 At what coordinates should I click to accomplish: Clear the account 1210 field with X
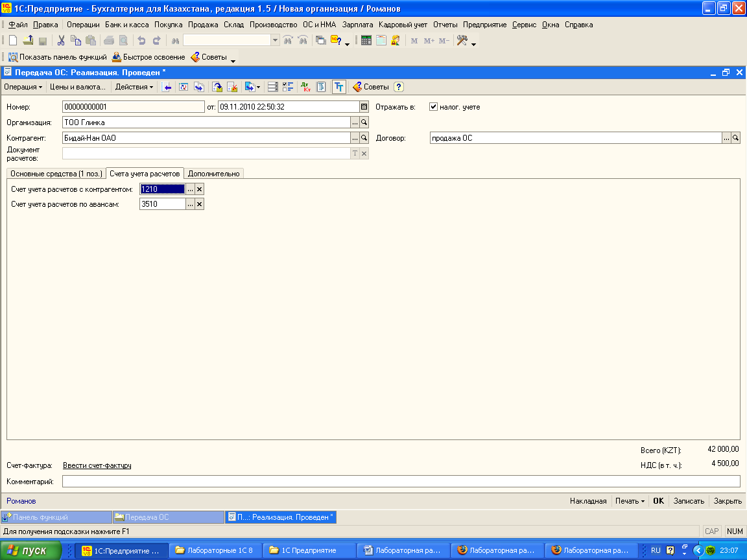(x=200, y=189)
